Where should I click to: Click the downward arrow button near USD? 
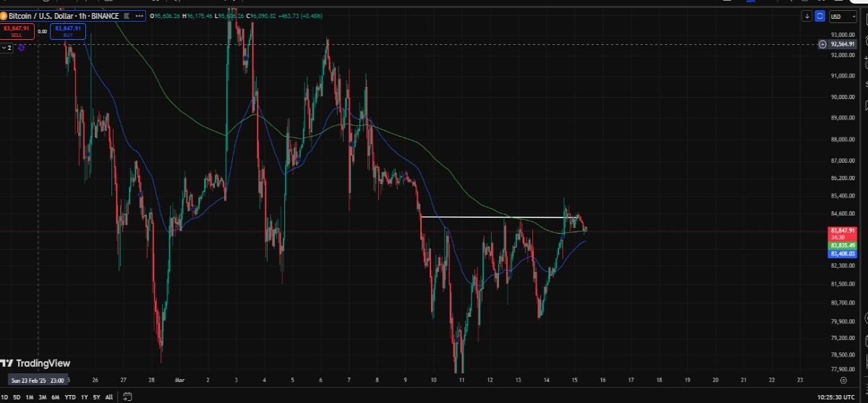(807, 16)
